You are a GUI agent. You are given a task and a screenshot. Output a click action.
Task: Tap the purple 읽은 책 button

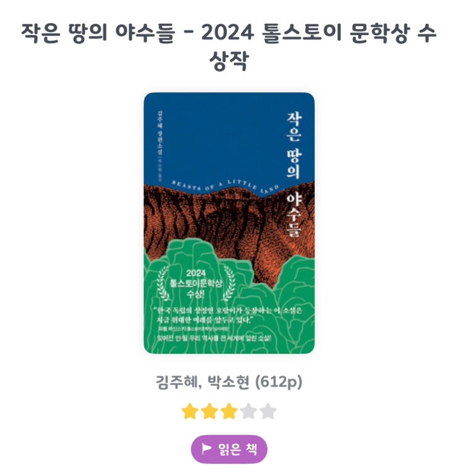[229, 449]
